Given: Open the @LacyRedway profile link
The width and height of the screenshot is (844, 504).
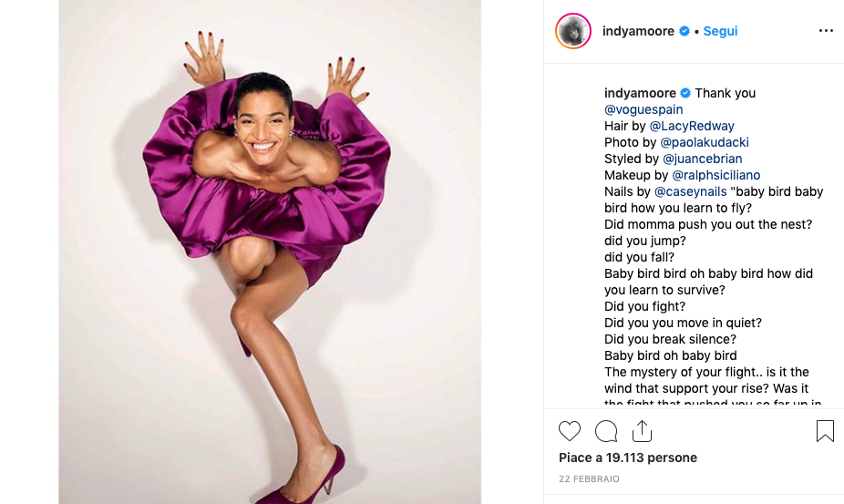Looking at the screenshot, I should 692,126.
